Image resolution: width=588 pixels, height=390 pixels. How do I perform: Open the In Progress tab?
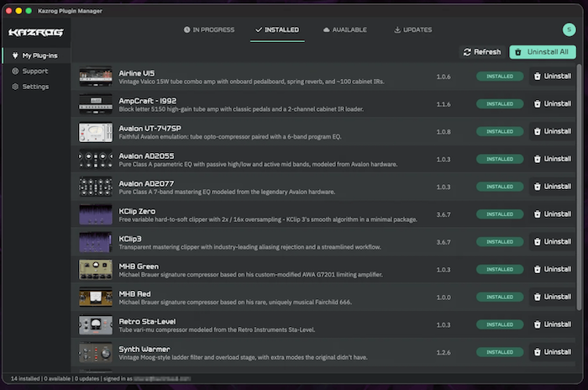click(209, 29)
